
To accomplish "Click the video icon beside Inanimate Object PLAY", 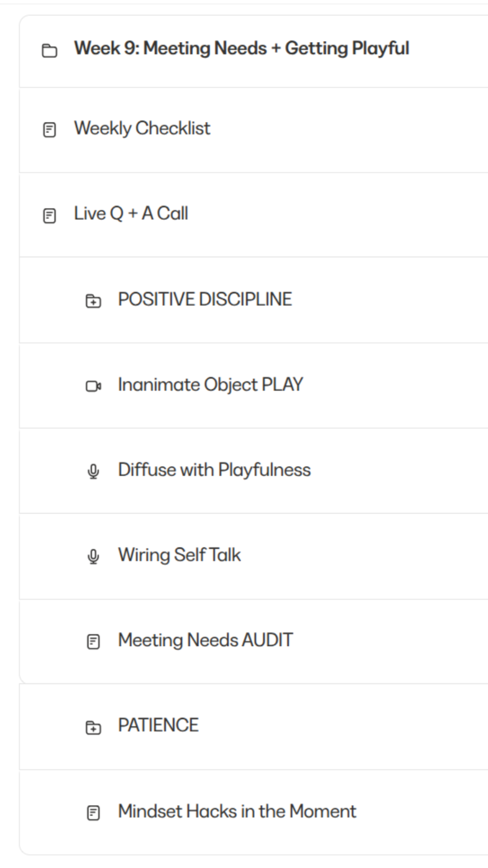I will coord(93,386).
